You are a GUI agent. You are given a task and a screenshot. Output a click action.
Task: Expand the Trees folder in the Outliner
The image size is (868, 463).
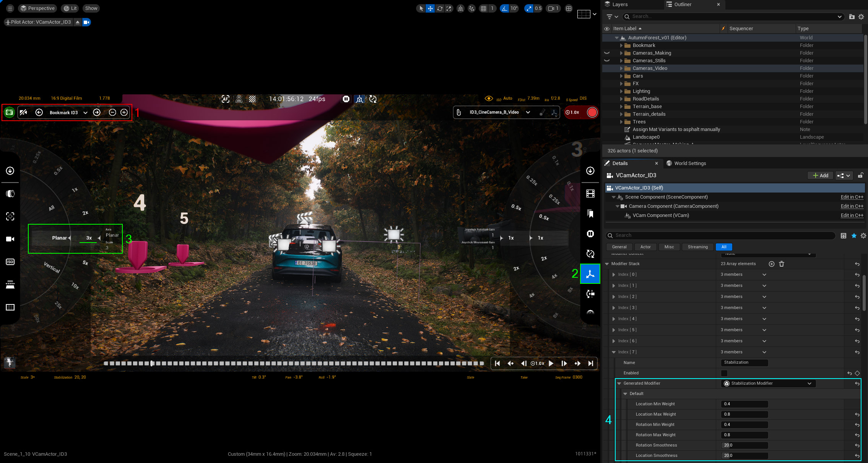[x=621, y=122]
